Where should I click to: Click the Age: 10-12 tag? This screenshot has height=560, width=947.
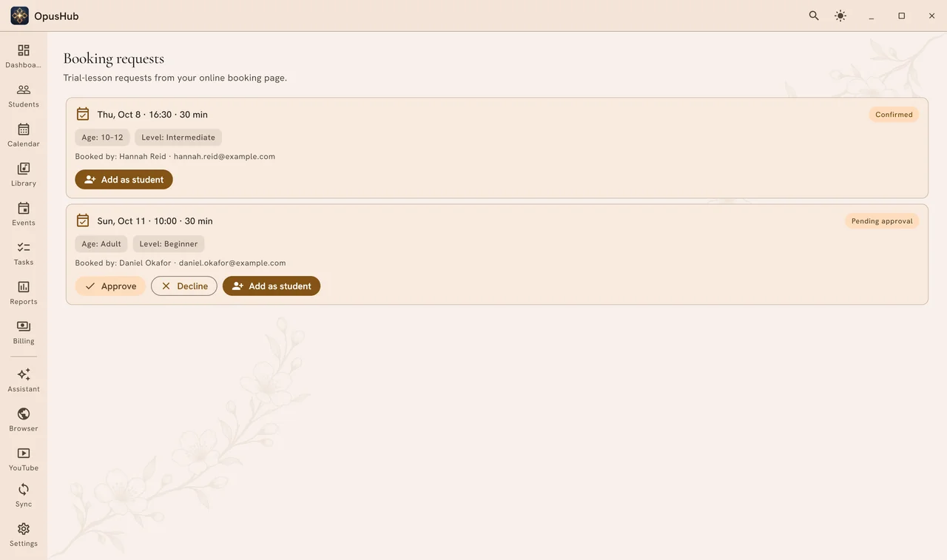point(102,138)
